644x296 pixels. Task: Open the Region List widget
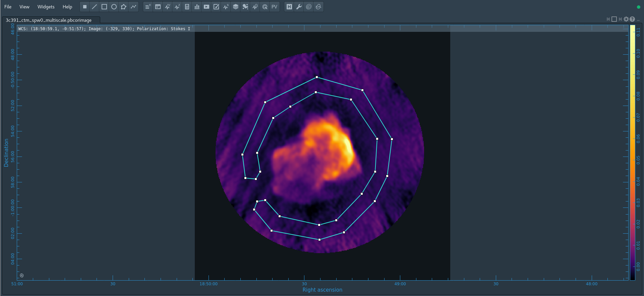[x=148, y=7]
